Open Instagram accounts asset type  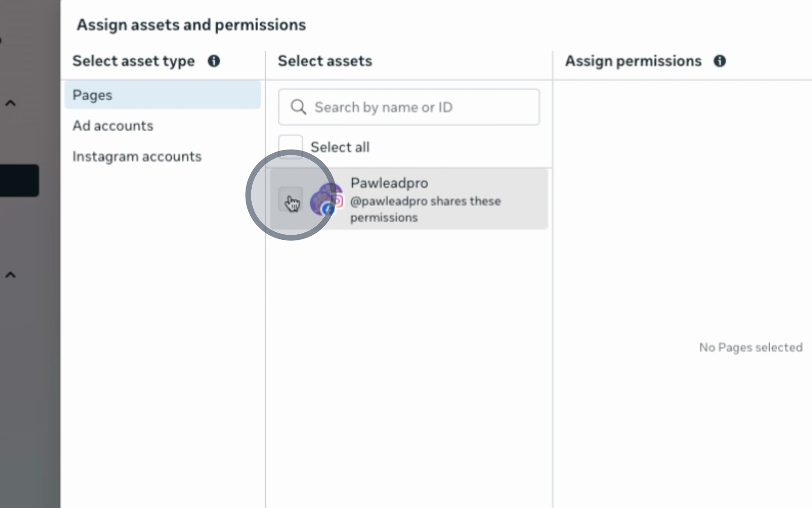point(137,156)
